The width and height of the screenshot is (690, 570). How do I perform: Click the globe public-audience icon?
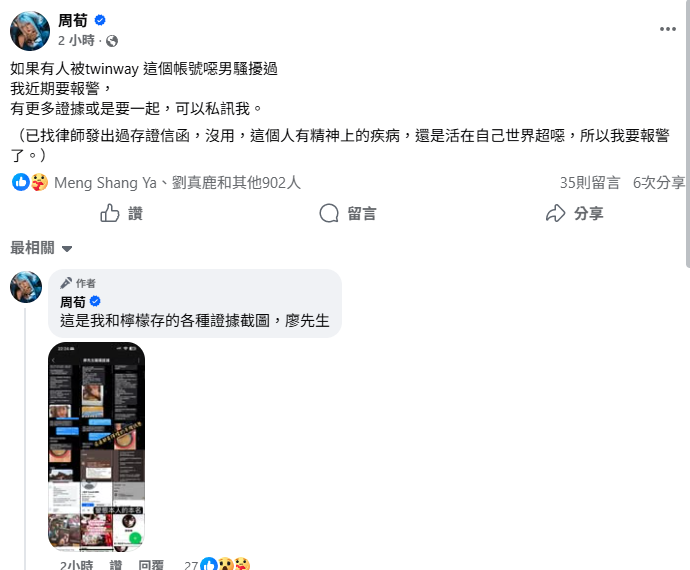[x=112, y=41]
